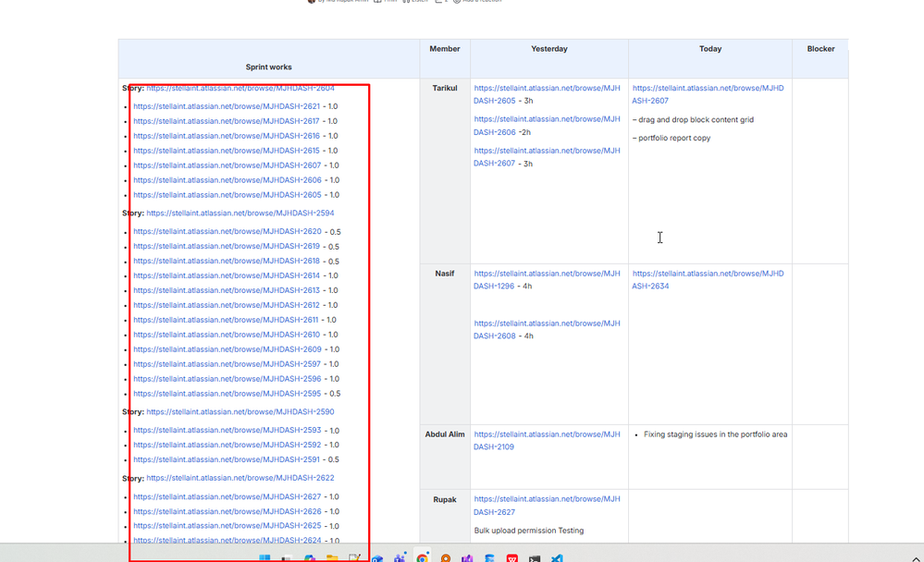Select the member name Tarikul
The image size is (924, 562).
445,88
